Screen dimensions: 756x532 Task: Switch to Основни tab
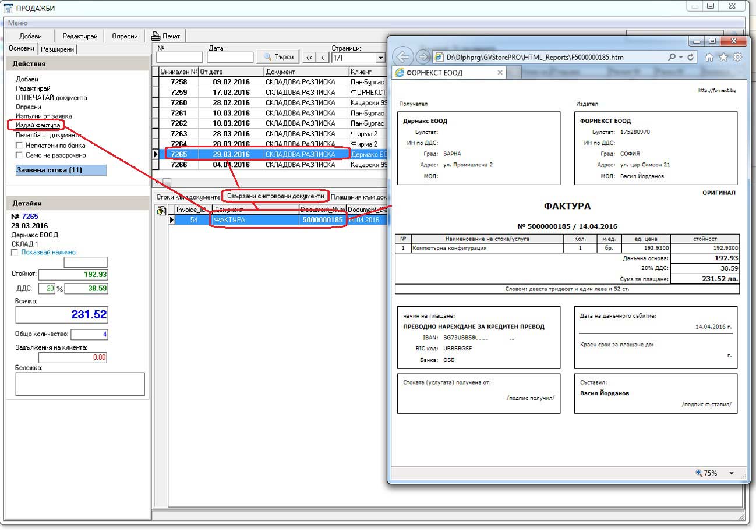coord(22,49)
